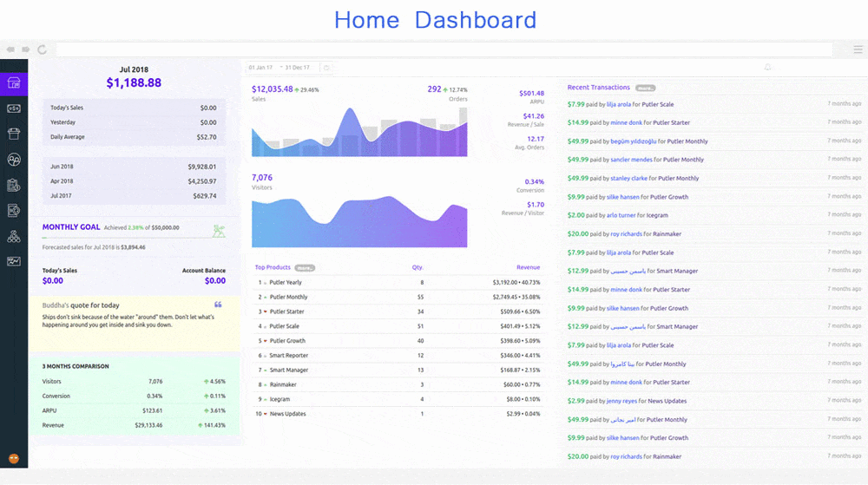Click the calendar icon beside date range
This screenshot has height=485, width=868.
pos(326,67)
